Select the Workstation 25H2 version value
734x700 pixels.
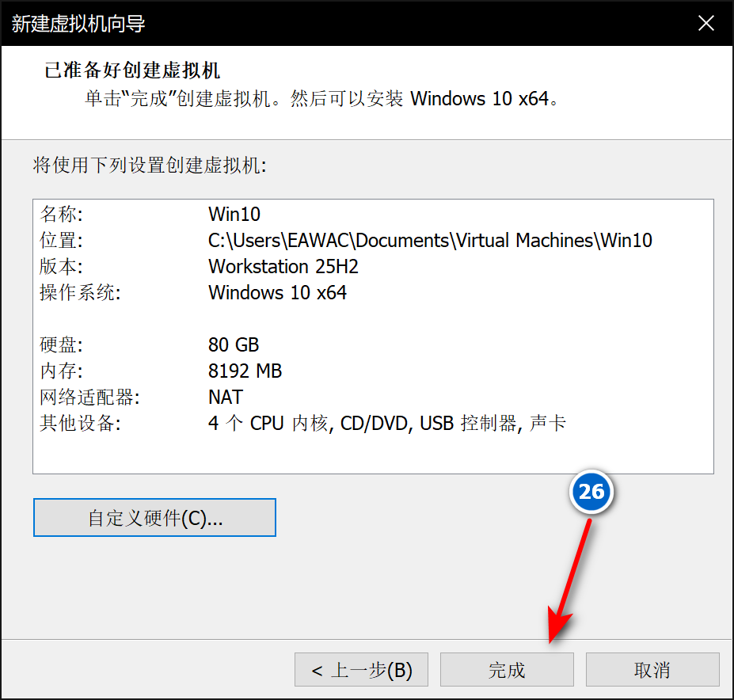[x=283, y=267]
